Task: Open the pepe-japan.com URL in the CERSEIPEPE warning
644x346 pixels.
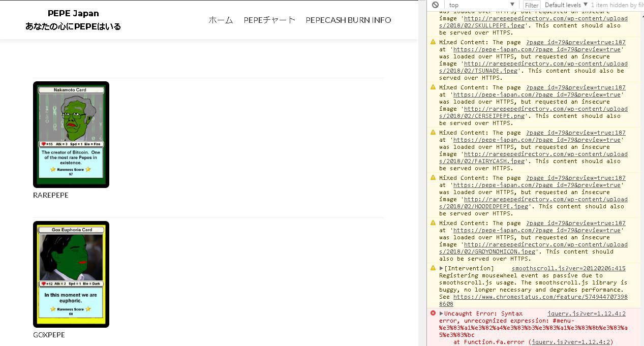Action: pyautogui.click(x=537, y=95)
